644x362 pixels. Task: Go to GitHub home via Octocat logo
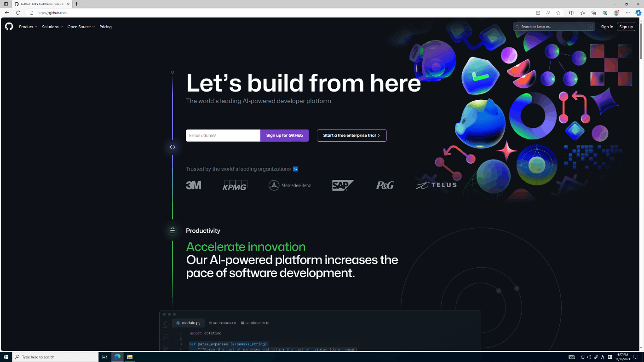(x=9, y=27)
